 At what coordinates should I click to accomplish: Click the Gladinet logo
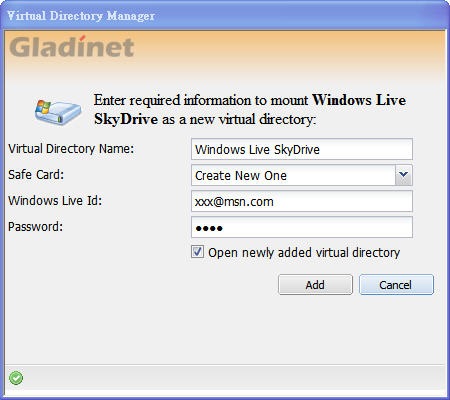click(72, 47)
